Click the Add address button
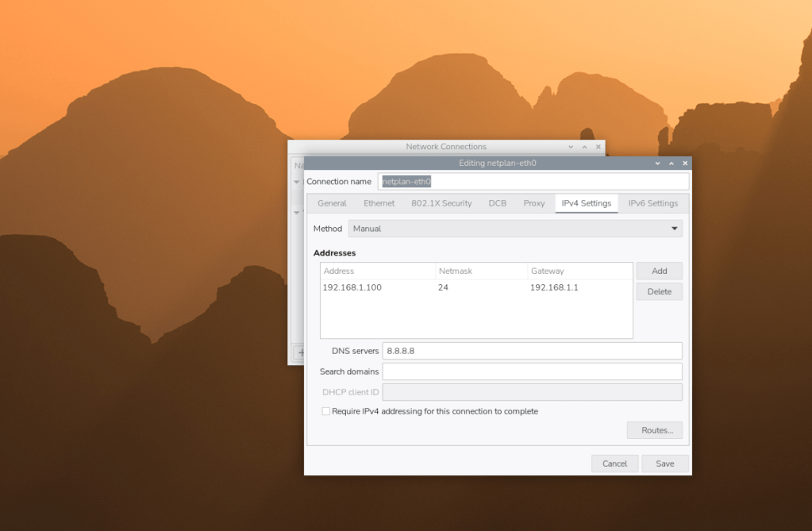This screenshot has height=531, width=812. click(x=659, y=271)
